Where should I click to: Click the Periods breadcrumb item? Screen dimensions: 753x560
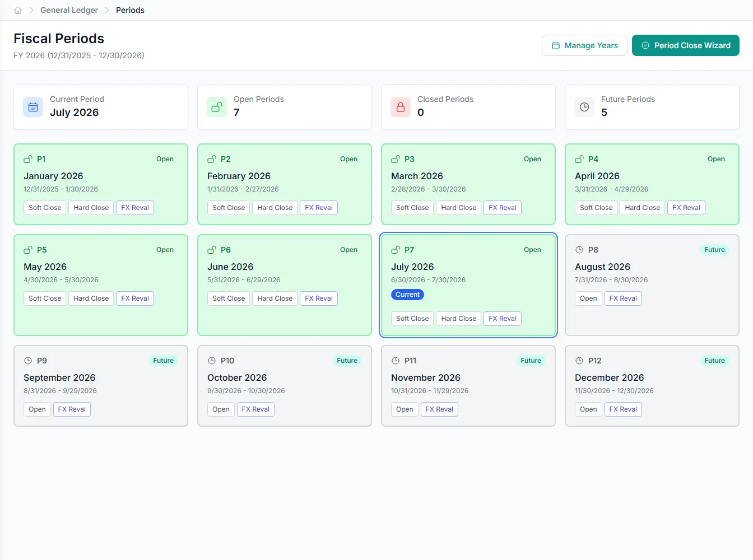click(x=130, y=10)
